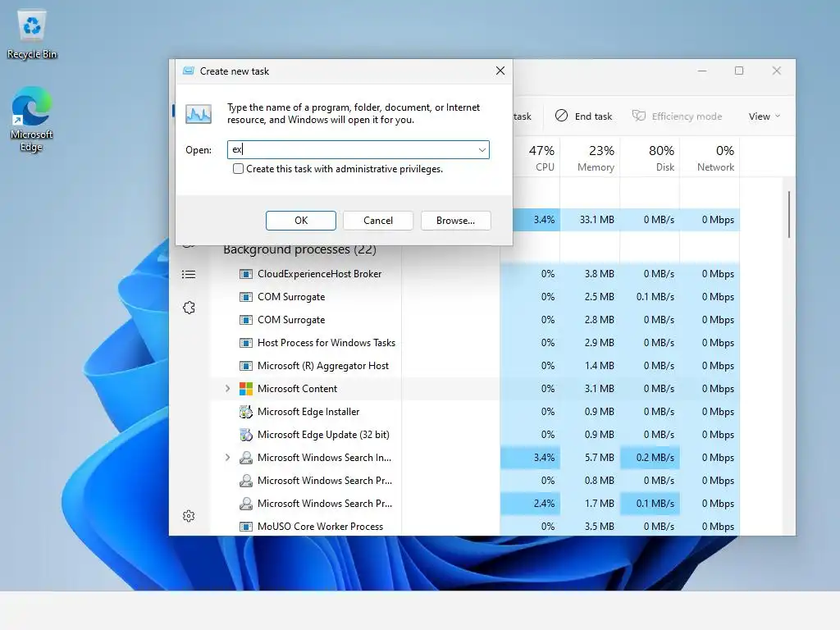This screenshot has width=840, height=630.
Task: Click the 5.7 MB memory value
Action: pos(599,458)
